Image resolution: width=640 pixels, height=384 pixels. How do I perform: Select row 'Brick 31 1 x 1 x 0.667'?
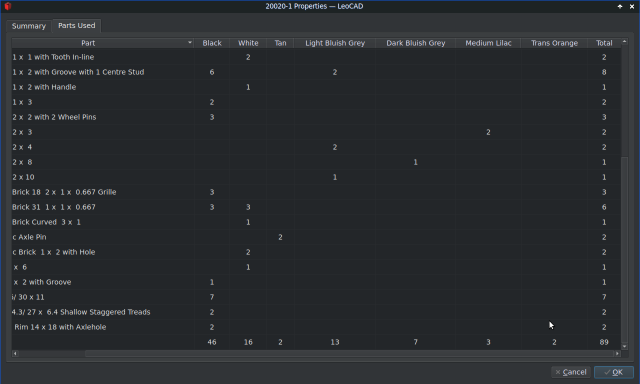click(x=316, y=207)
